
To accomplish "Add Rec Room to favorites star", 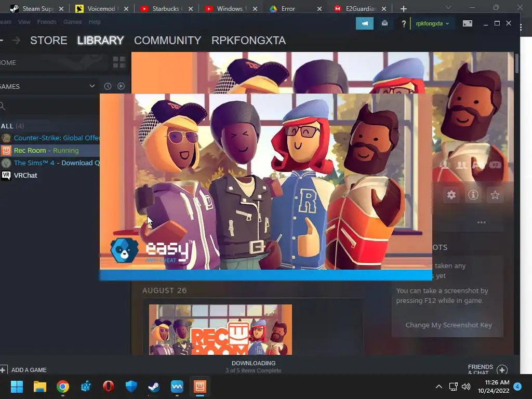I will click(x=495, y=195).
